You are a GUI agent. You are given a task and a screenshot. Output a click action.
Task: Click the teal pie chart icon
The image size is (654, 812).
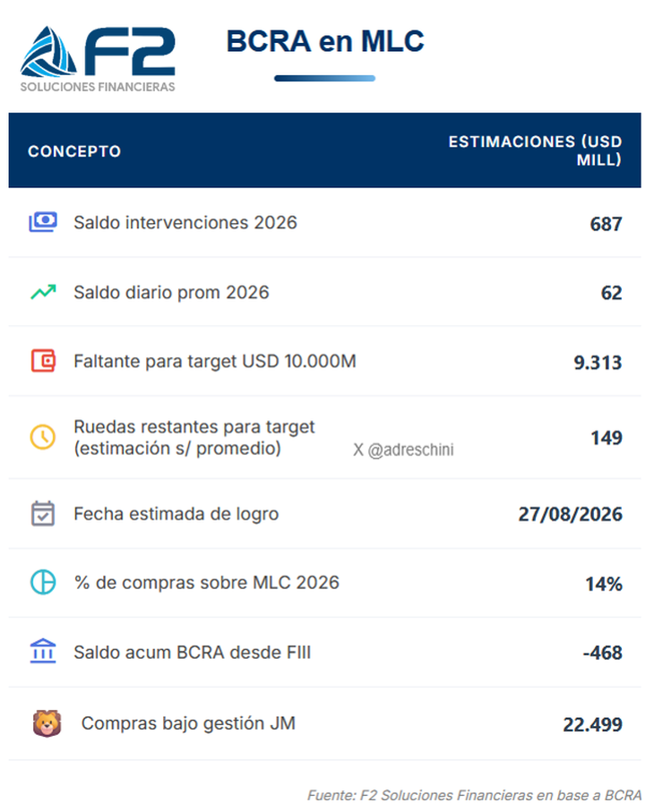click(x=43, y=583)
